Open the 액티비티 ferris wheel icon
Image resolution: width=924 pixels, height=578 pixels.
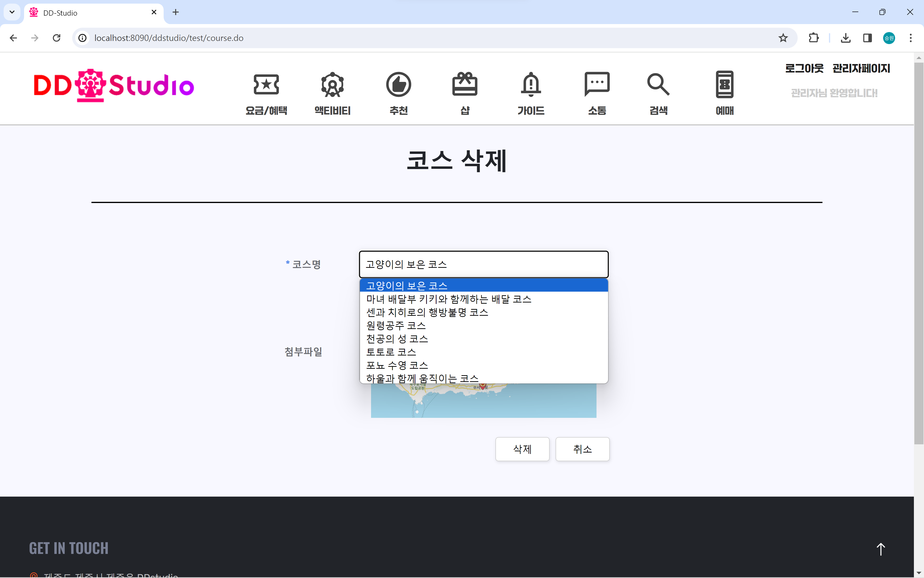[332, 85]
